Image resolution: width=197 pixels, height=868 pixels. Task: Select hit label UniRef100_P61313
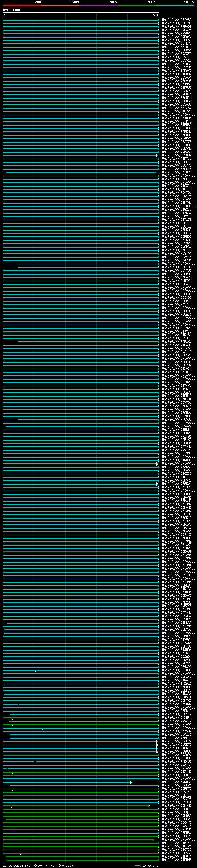[x=177, y=338]
